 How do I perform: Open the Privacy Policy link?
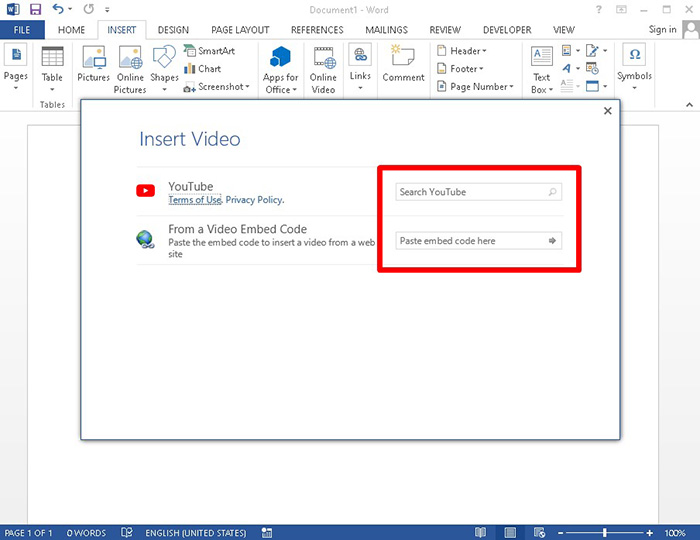coord(254,200)
